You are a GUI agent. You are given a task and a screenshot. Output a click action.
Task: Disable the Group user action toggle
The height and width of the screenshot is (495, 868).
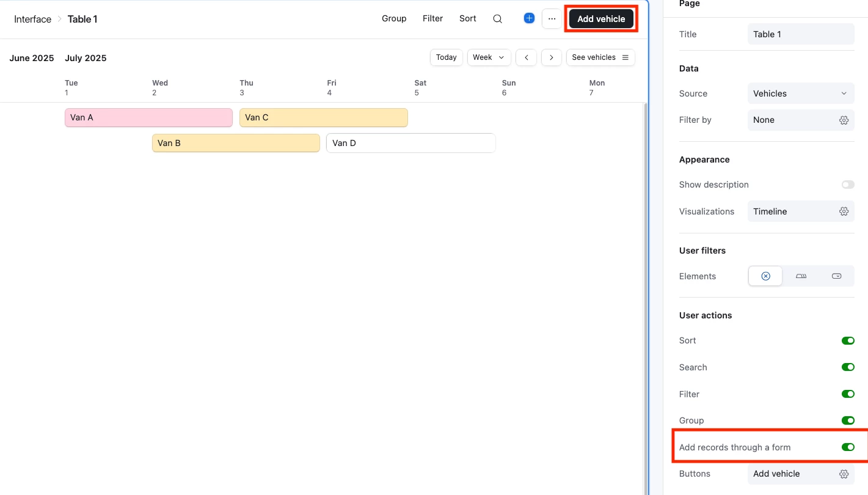(x=848, y=420)
